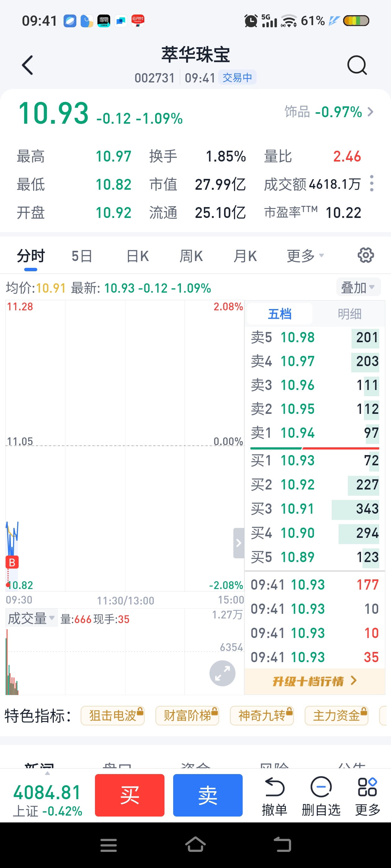Viewport: 391px width, 868px height.
Task: Open the 更多 grid icon at bottom
Action: 367,796
